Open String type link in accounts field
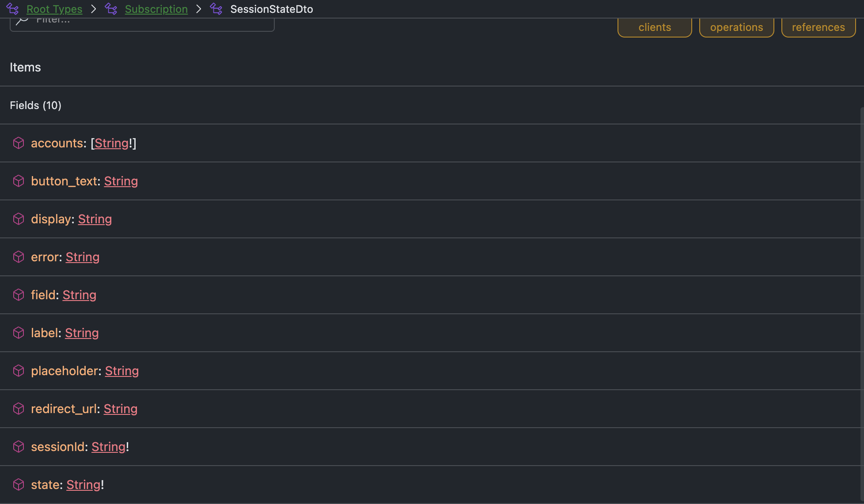Viewport: 864px width, 504px height. 111,143
